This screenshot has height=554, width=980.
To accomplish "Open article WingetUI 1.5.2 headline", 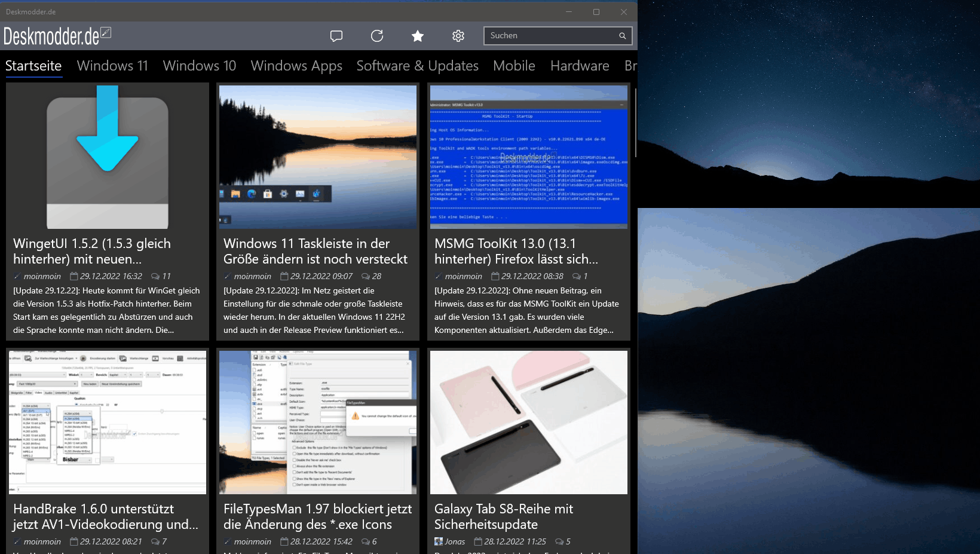I will [92, 252].
